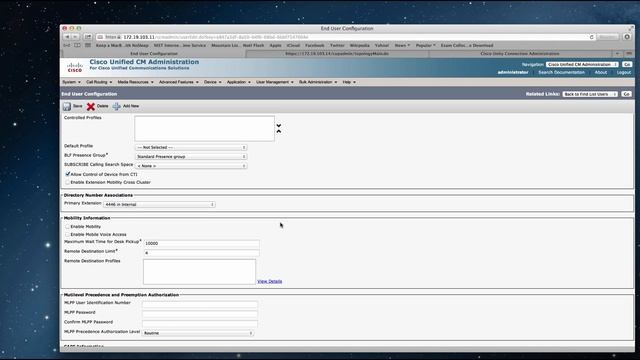Open the Device menu
This screenshot has height=360, width=640.
click(x=213, y=82)
